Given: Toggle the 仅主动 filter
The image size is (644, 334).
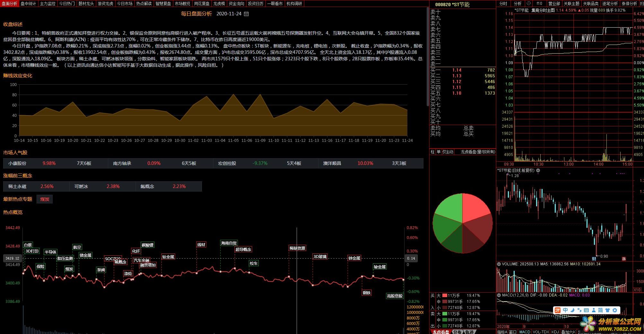Looking at the screenshot, I should click(448, 152).
